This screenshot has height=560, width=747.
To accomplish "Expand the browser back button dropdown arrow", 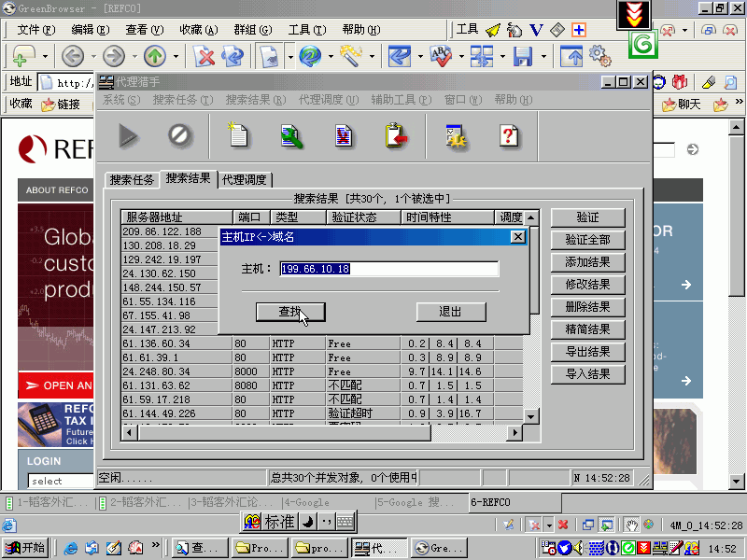I will coord(92,57).
